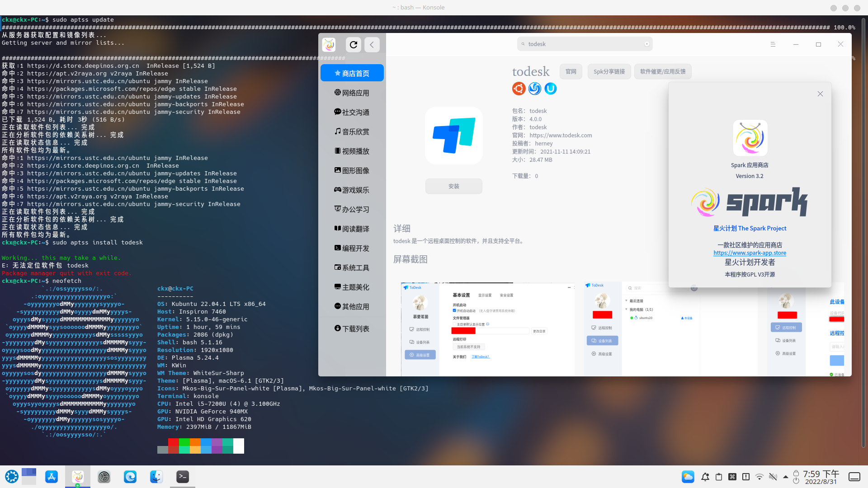View the 下载列表 download list
868x488 pixels.
[x=352, y=328]
